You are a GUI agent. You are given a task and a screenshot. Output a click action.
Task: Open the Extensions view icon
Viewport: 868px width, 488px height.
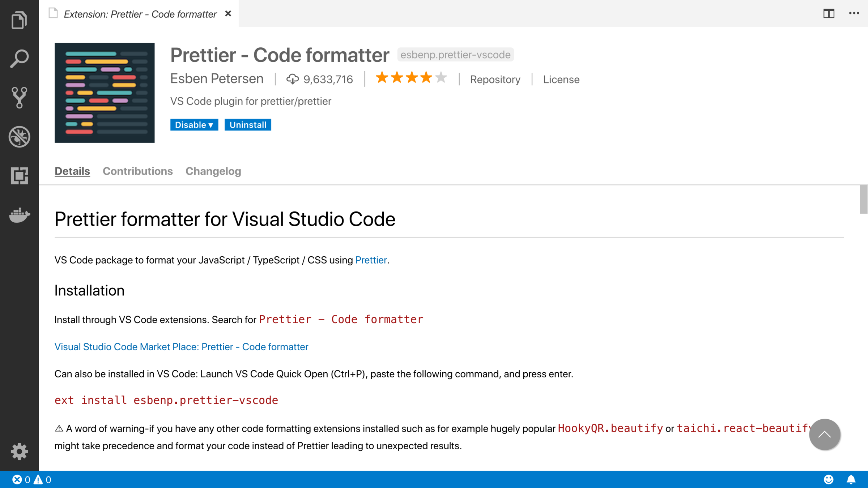(x=19, y=176)
